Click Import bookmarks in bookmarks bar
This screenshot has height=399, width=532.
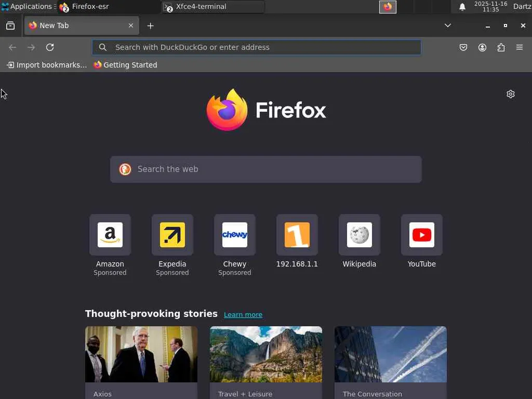click(47, 65)
